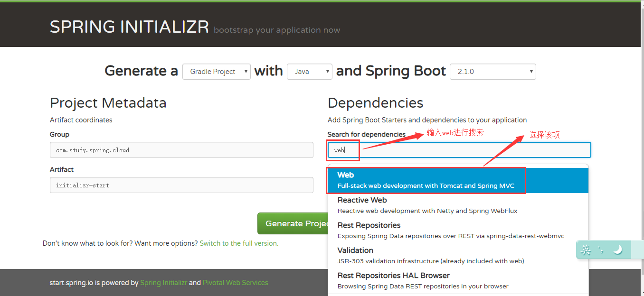Click the Add Spring Boot Starters text
Image resolution: width=644 pixels, height=296 pixels.
[x=427, y=120]
